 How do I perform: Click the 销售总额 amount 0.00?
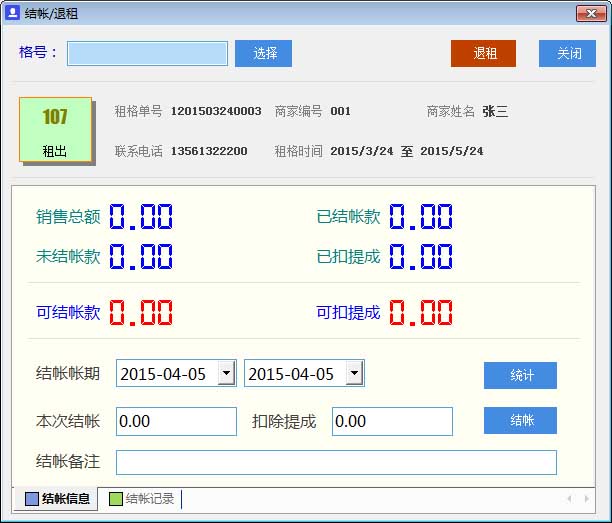[141, 217]
